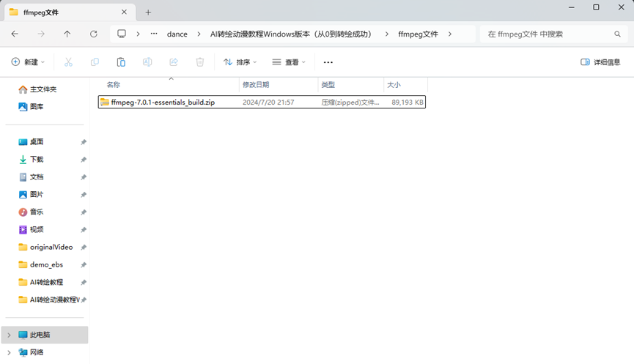This screenshot has height=364, width=634.
Task: Click the zip file's folder icon
Action: click(105, 103)
